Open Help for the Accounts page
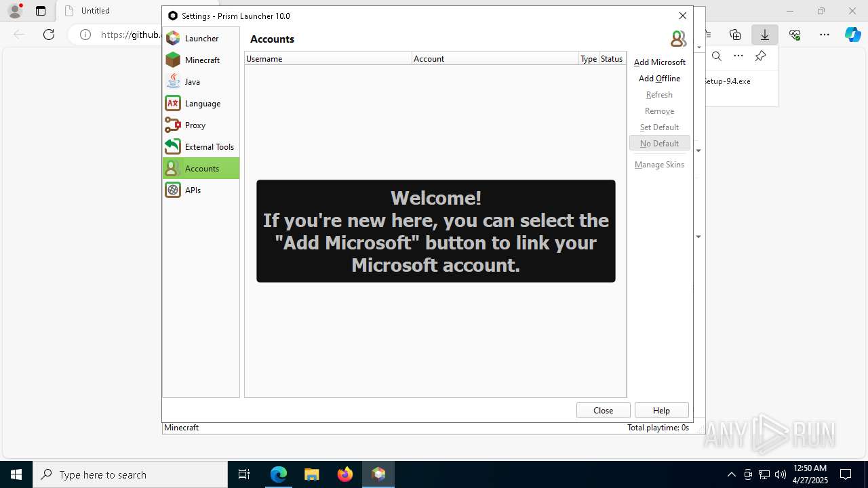Image resolution: width=868 pixels, height=488 pixels. pyautogui.click(x=661, y=410)
